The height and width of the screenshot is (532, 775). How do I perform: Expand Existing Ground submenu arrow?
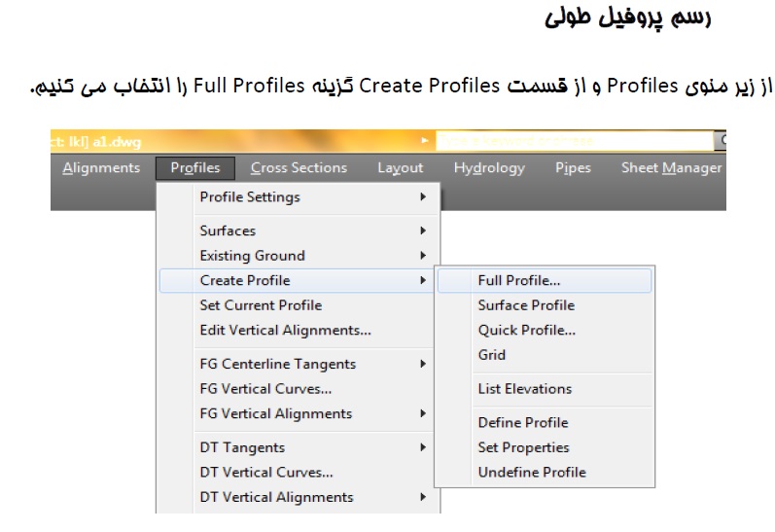[423, 256]
